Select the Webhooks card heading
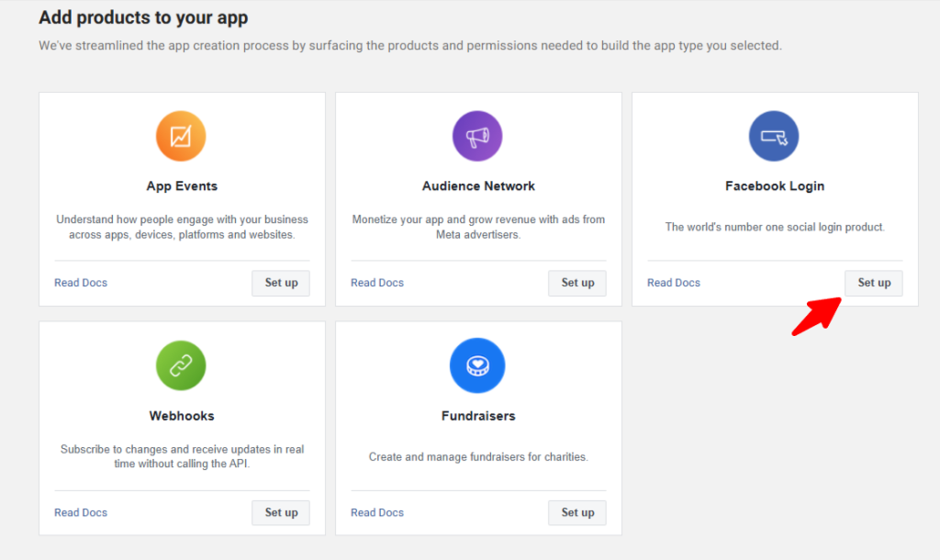This screenshot has width=940, height=560. (182, 416)
